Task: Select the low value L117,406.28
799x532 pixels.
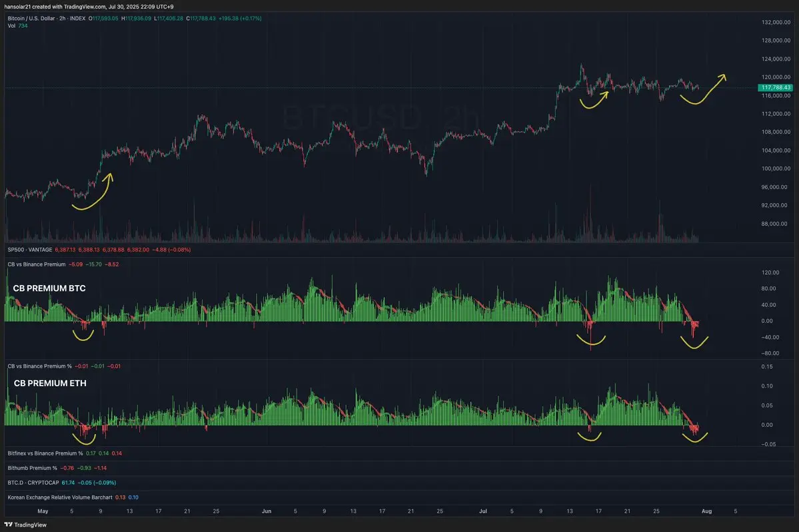Action: (x=169, y=19)
